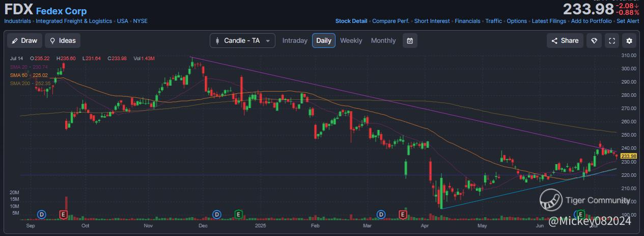644x236 pixels.
Task: Open the Traffic link
Action: coord(494,21)
